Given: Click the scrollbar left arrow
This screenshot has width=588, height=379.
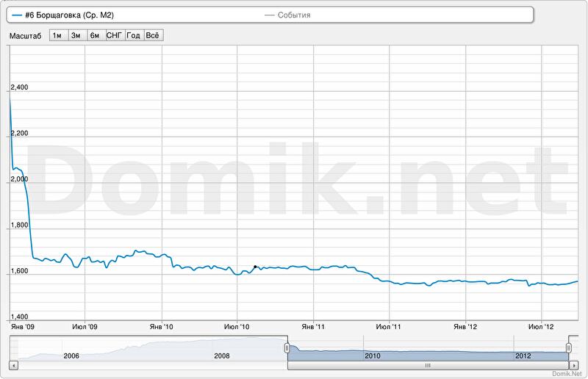Looking at the screenshot, I should point(13,364).
